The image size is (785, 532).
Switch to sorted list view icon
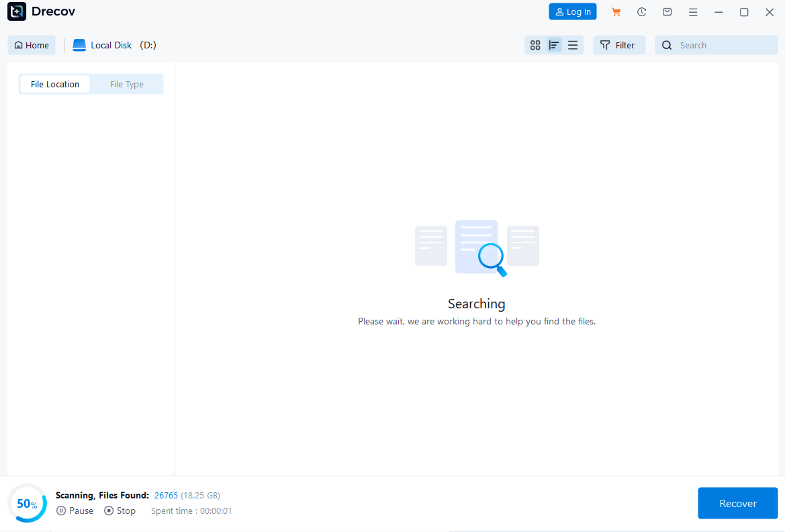[554, 45]
